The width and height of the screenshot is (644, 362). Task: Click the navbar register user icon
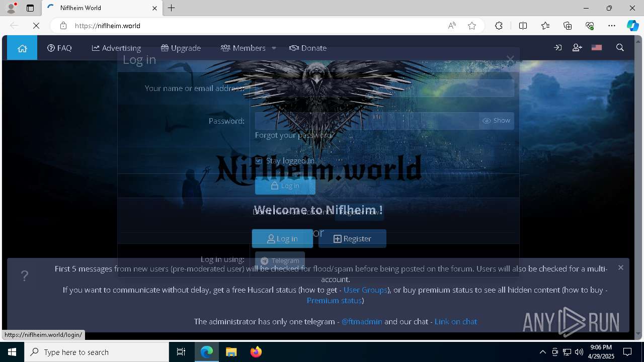[x=577, y=48]
